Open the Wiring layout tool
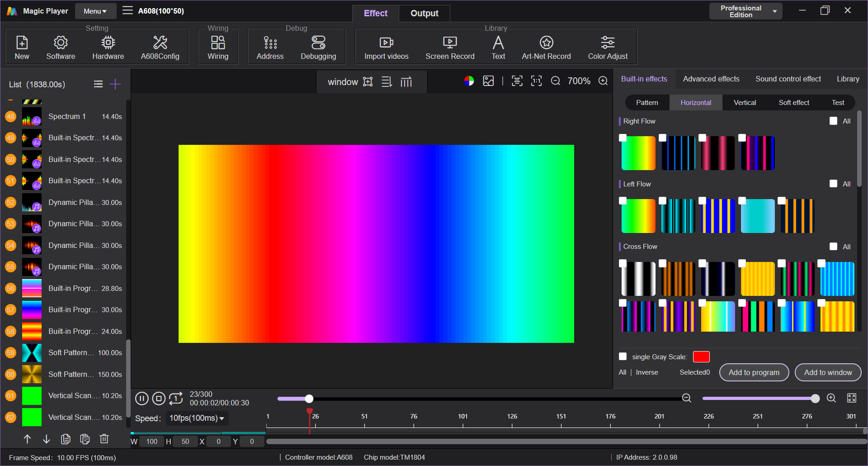 pos(218,48)
